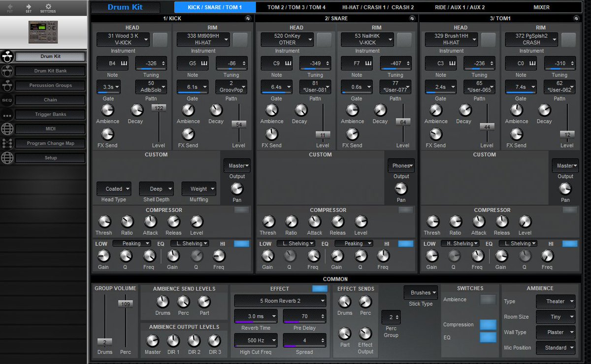The image size is (591, 364).
Task: Open the Percussion Groups section
Action: coord(50,85)
